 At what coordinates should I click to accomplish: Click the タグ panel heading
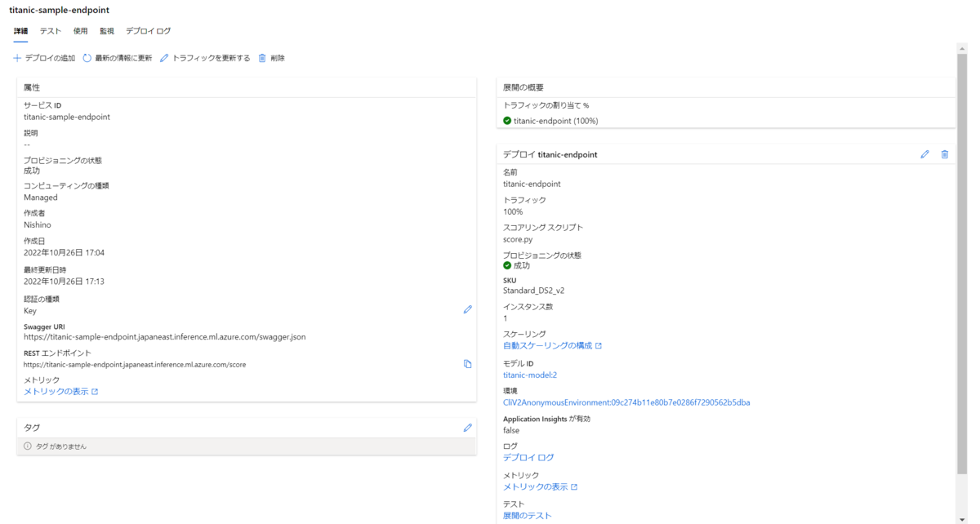click(32, 428)
